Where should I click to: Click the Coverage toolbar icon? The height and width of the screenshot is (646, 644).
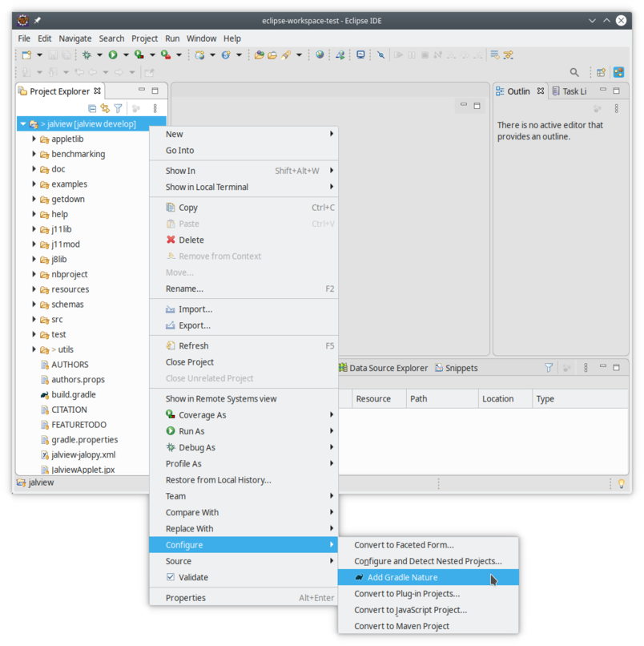click(139, 55)
